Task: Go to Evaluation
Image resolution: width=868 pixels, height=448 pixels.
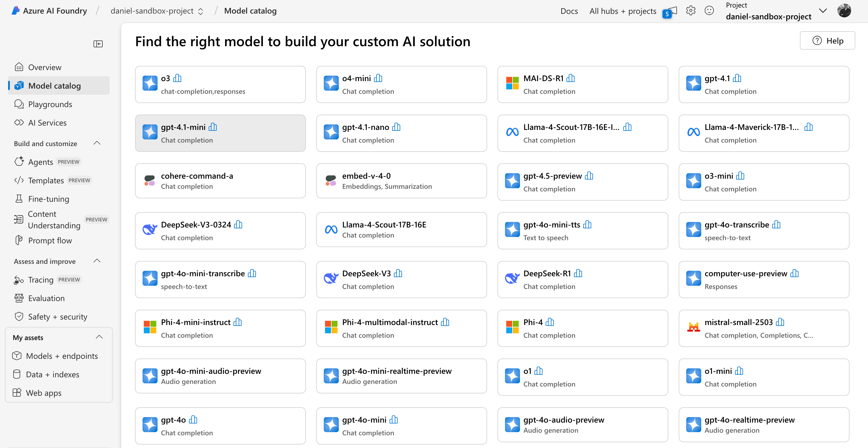Action: [59, 298]
